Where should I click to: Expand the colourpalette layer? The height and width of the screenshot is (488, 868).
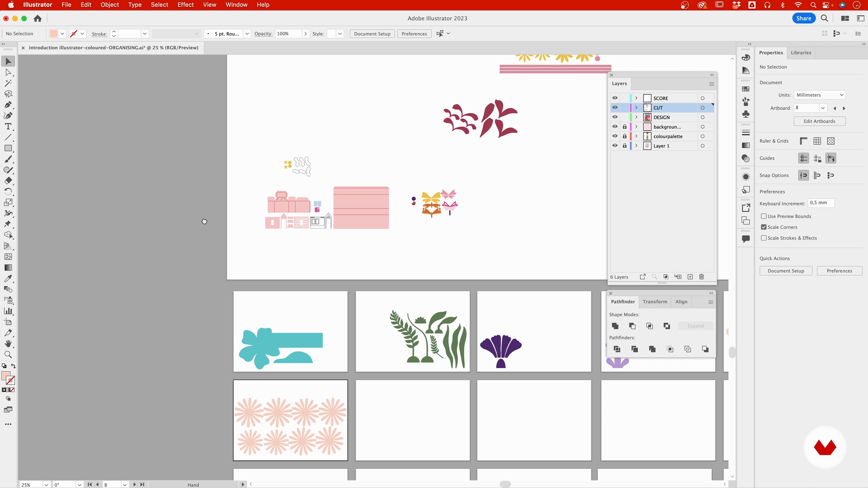(x=636, y=136)
